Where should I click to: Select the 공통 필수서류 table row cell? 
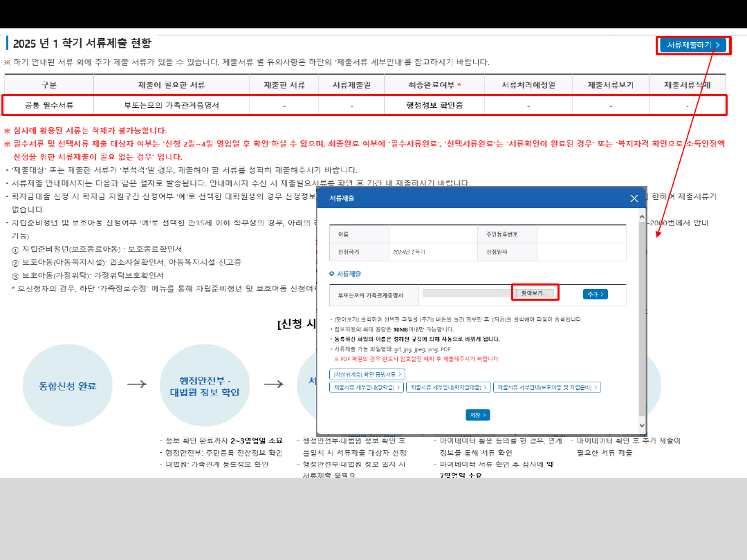(49, 106)
